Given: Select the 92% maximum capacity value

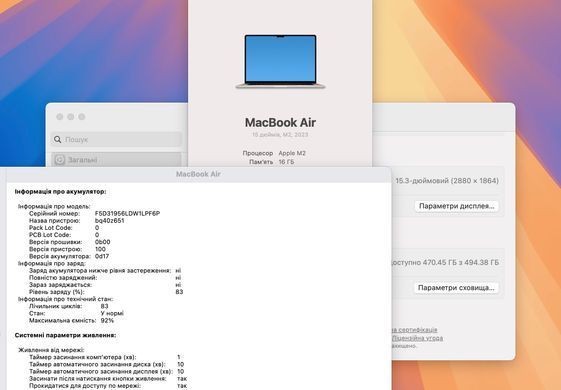Looking at the screenshot, I should click(x=107, y=321).
